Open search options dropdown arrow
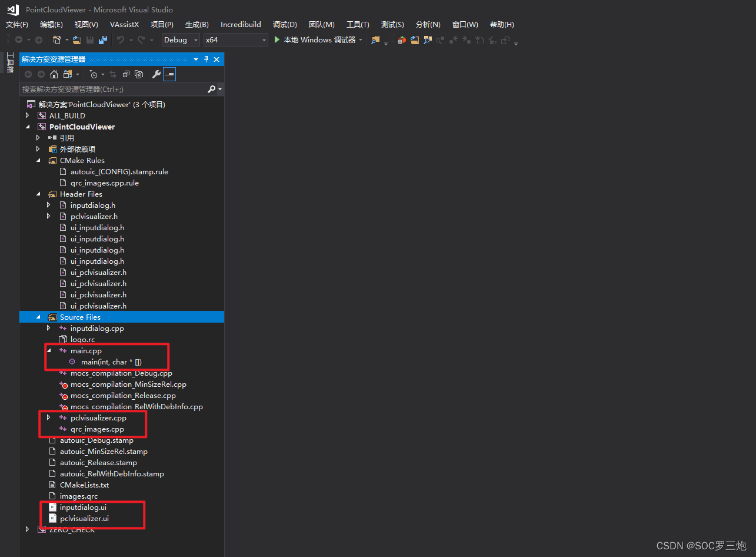This screenshot has height=557, width=756. [220, 89]
